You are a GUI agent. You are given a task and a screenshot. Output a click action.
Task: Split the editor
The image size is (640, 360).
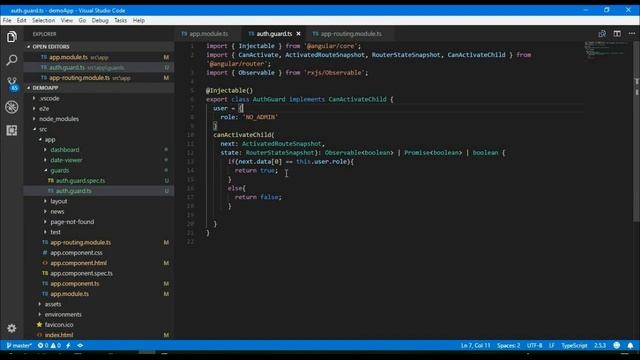617,34
